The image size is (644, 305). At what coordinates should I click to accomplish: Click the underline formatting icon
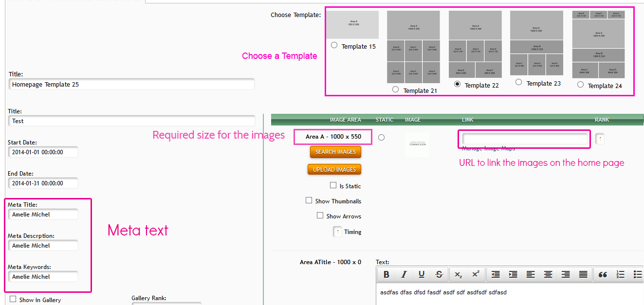point(422,274)
